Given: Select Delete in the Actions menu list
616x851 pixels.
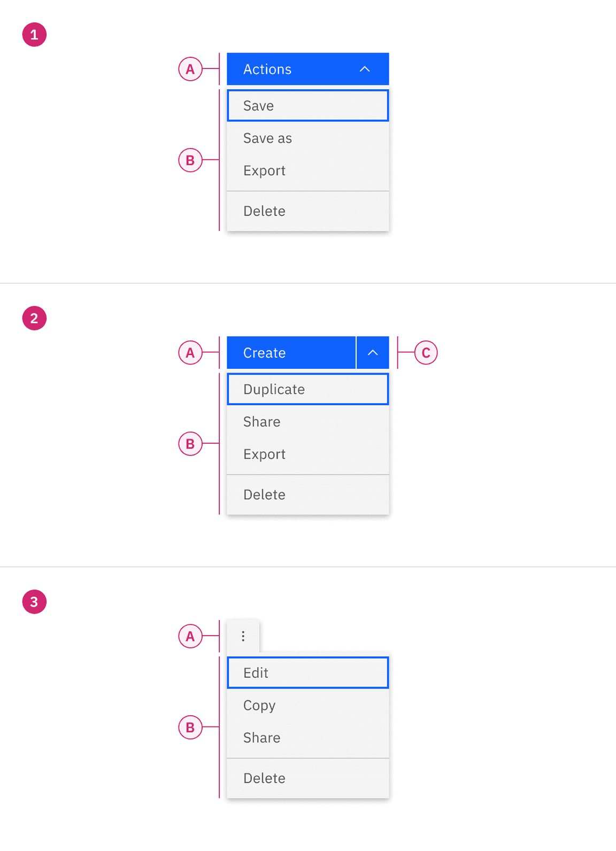Looking at the screenshot, I should (307, 211).
